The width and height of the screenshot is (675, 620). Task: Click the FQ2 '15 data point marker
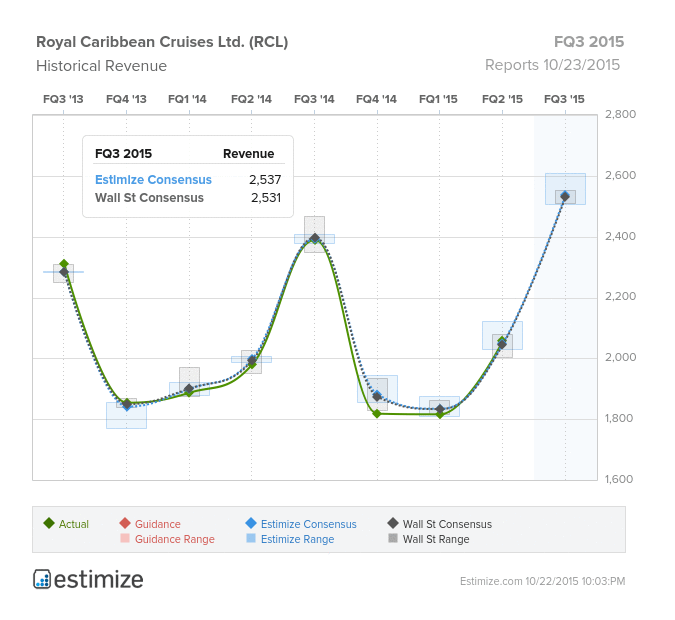click(x=502, y=344)
